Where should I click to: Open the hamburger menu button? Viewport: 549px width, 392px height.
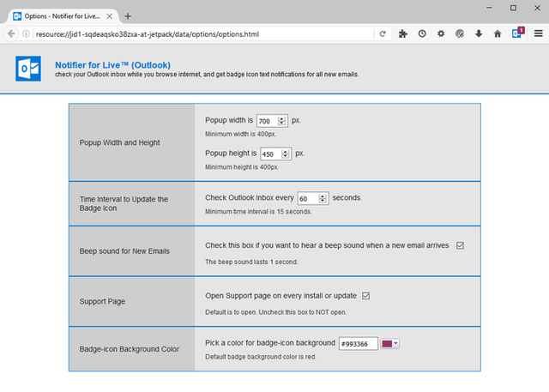coord(539,33)
